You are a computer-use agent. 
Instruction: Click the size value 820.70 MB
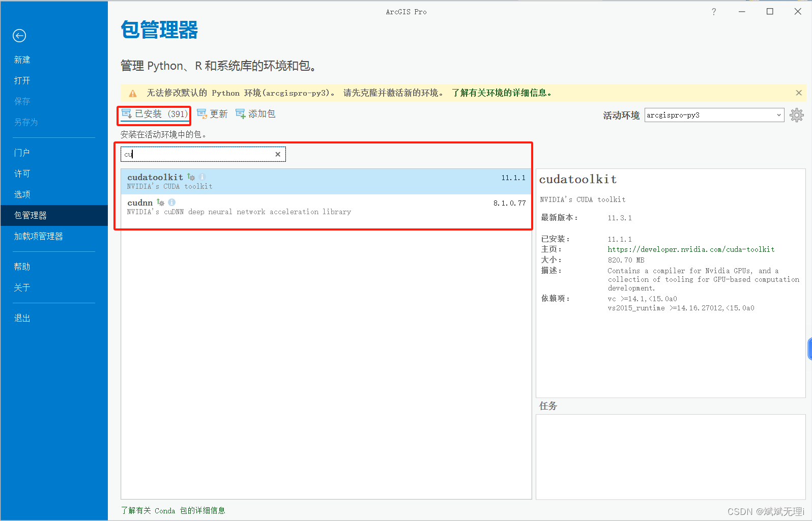click(x=626, y=260)
